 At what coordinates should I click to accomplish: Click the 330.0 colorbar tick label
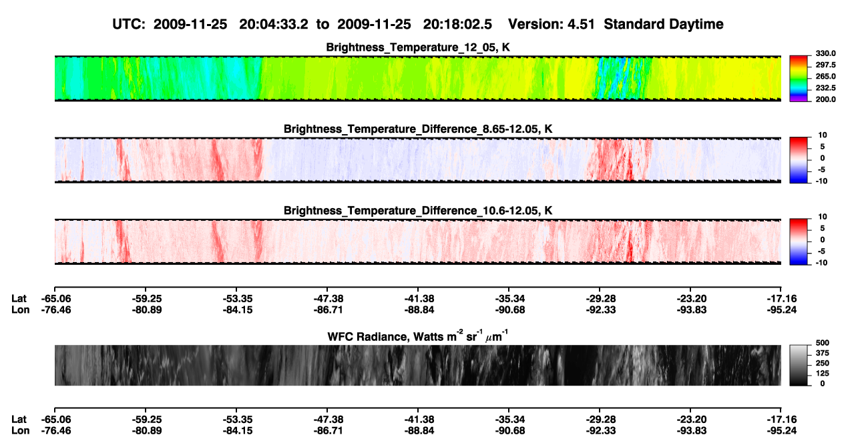click(x=827, y=54)
